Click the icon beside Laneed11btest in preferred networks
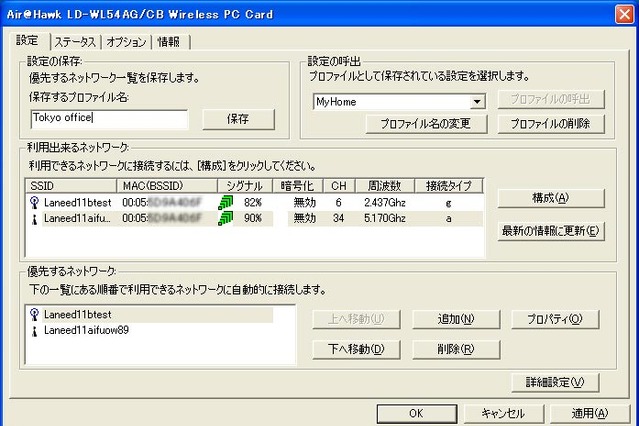Screen dimensions: 639x426 35,314
